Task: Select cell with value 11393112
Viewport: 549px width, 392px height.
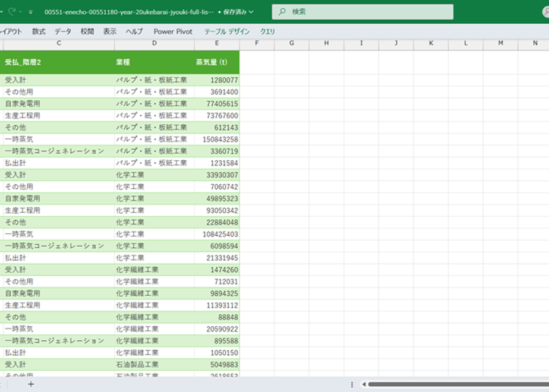Action: (x=217, y=305)
